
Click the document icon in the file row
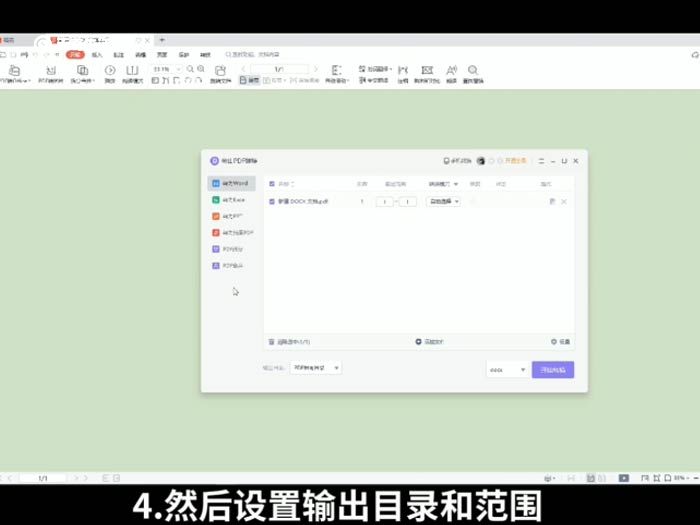click(552, 202)
